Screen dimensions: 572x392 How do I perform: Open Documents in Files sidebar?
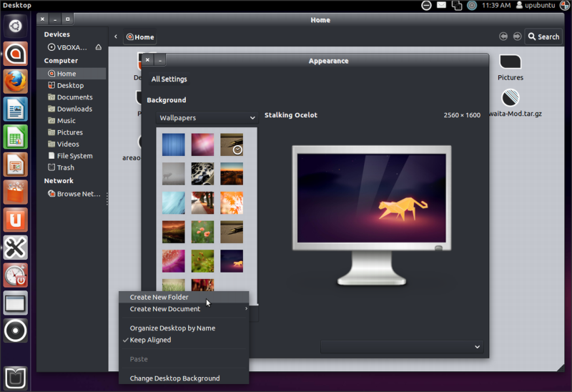tap(71, 97)
